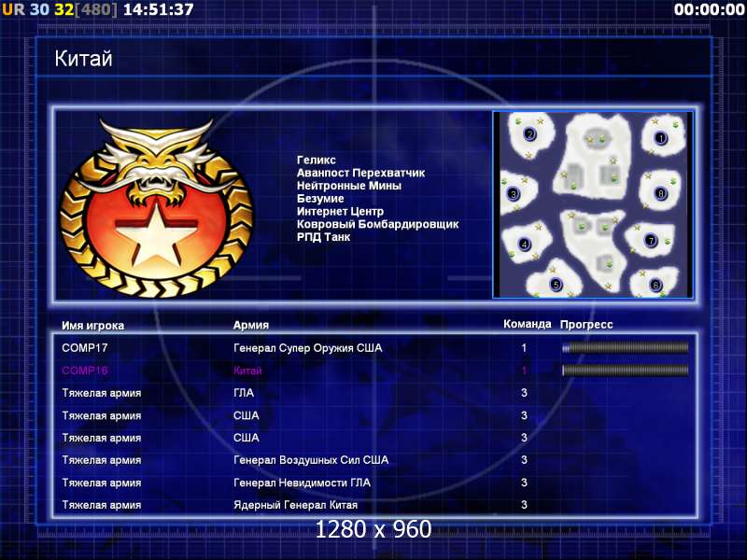Click start position 1 on the minimap

661,138
